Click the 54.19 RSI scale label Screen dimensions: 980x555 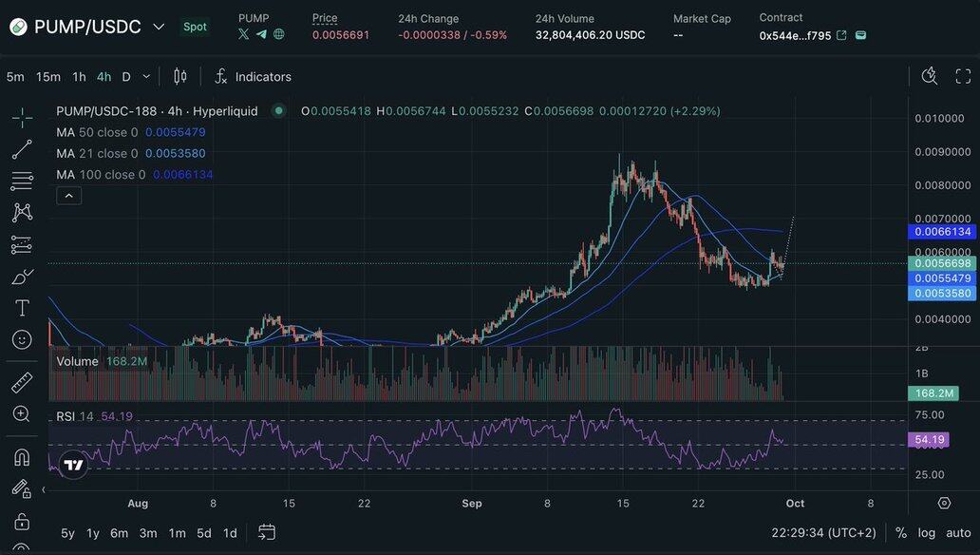click(x=929, y=439)
